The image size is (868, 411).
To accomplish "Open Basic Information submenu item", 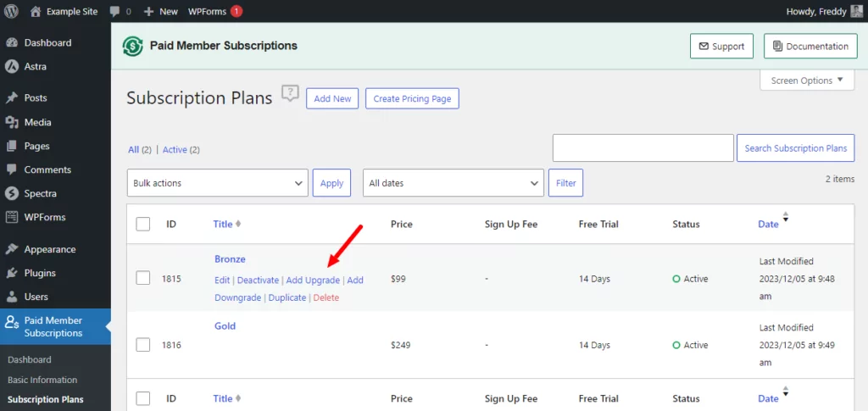I will pyautogui.click(x=42, y=380).
